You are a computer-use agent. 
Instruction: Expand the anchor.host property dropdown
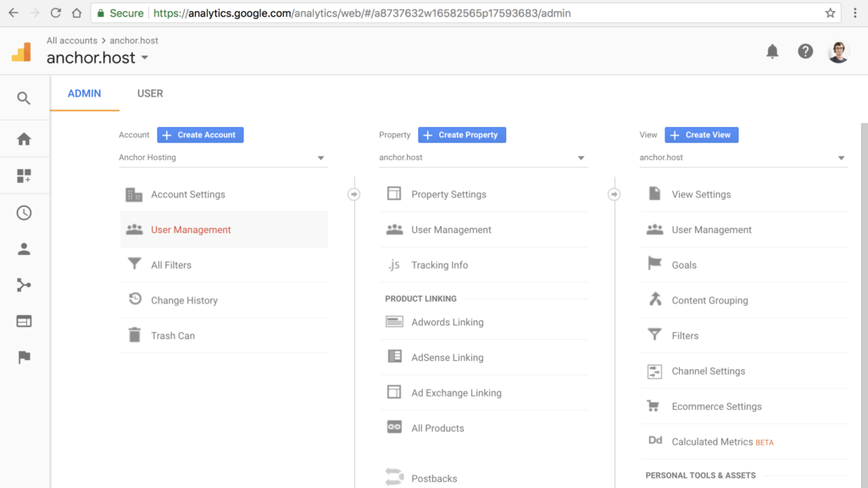pos(482,158)
